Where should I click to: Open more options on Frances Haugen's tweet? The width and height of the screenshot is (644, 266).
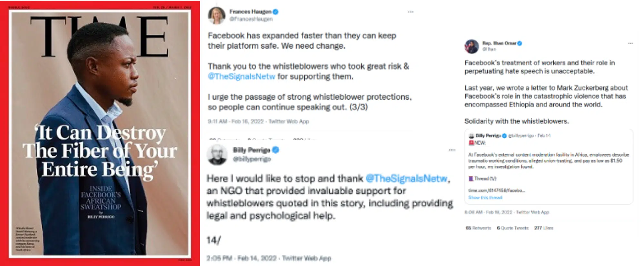point(411,12)
